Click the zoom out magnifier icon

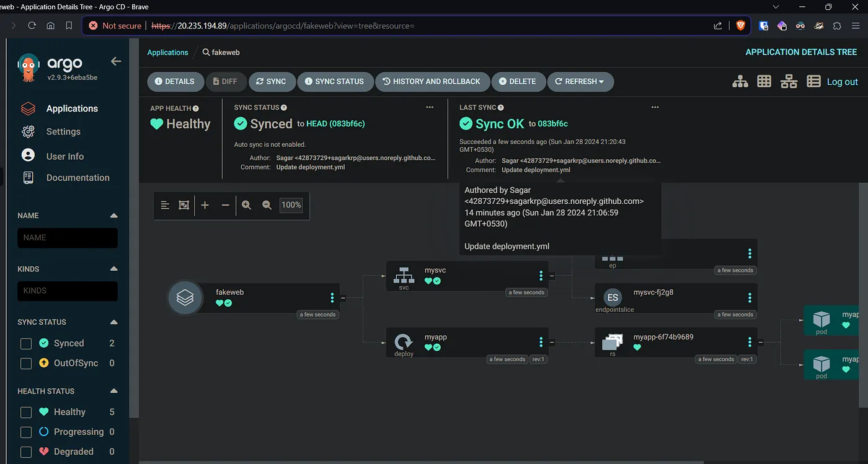coord(267,205)
